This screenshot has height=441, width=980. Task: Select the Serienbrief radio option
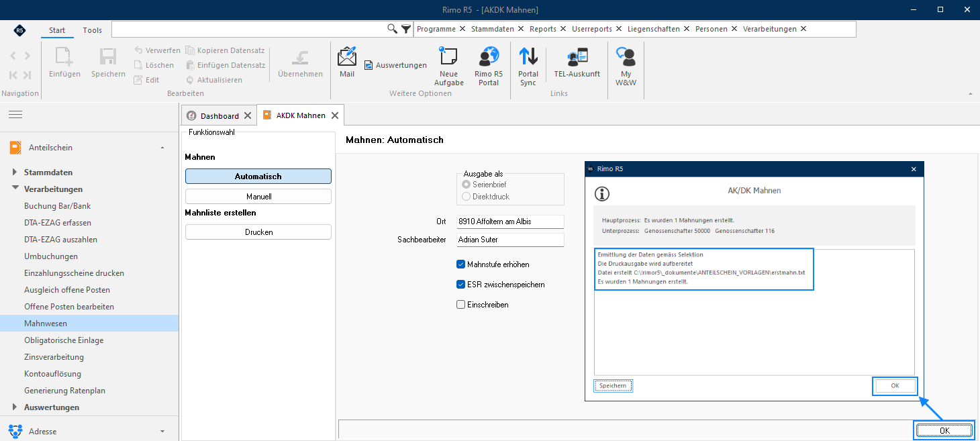point(466,184)
